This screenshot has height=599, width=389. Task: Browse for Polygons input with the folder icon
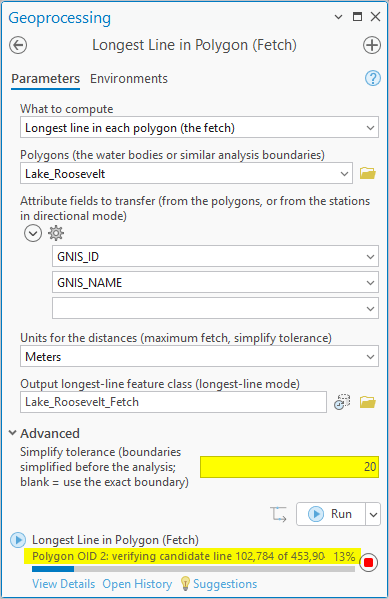click(x=368, y=173)
